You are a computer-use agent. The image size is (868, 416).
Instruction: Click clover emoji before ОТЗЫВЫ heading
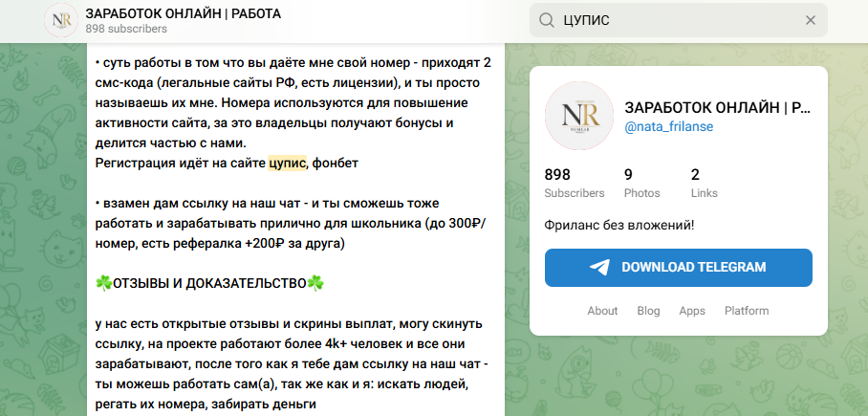coord(104,284)
